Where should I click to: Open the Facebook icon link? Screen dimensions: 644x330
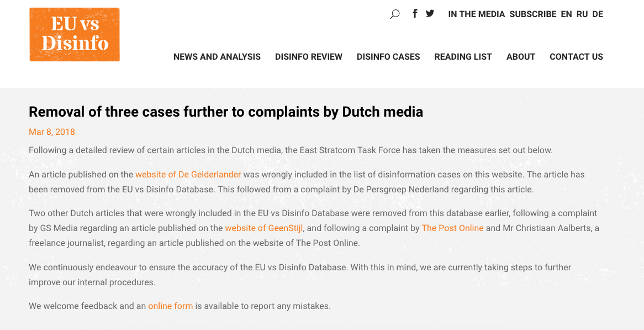(x=415, y=14)
